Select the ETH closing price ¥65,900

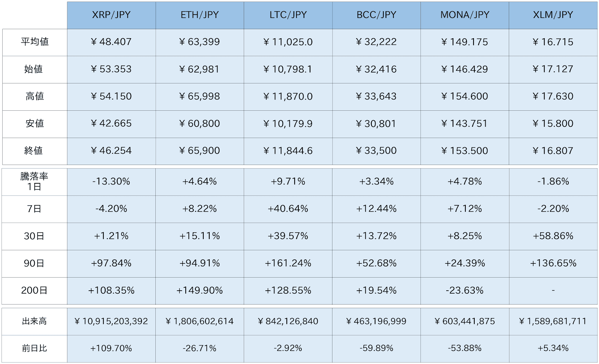(200, 151)
